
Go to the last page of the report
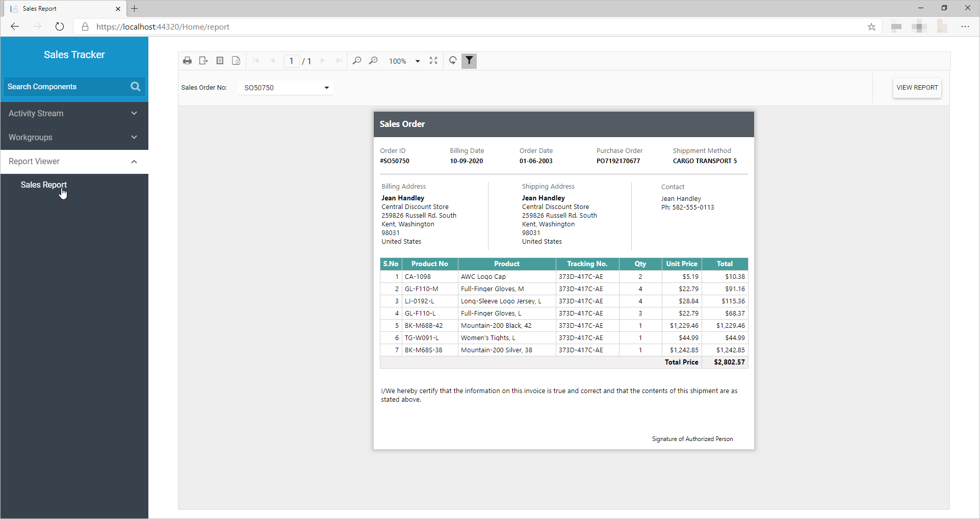tap(339, 61)
